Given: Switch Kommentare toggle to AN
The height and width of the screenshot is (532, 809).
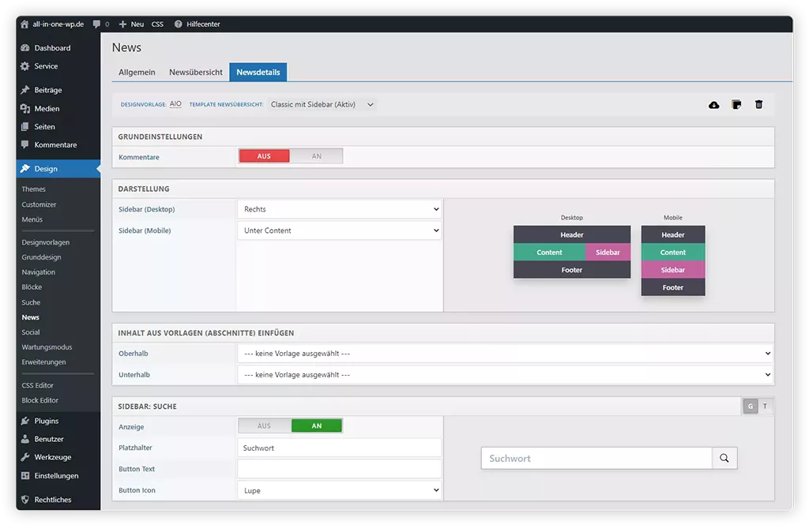Looking at the screenshot, I should pyautogui.click(x=316, y=156).
